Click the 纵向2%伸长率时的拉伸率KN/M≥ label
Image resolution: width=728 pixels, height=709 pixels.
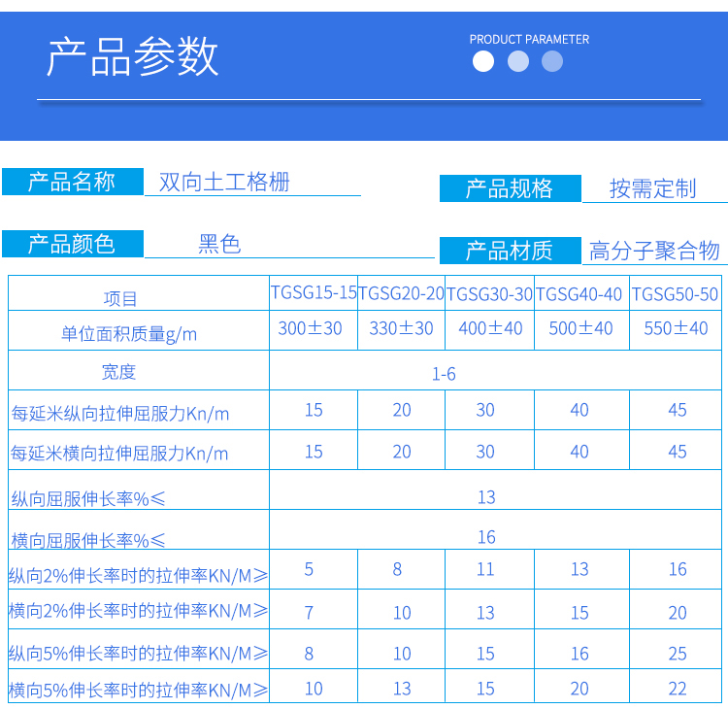point(139,576)
